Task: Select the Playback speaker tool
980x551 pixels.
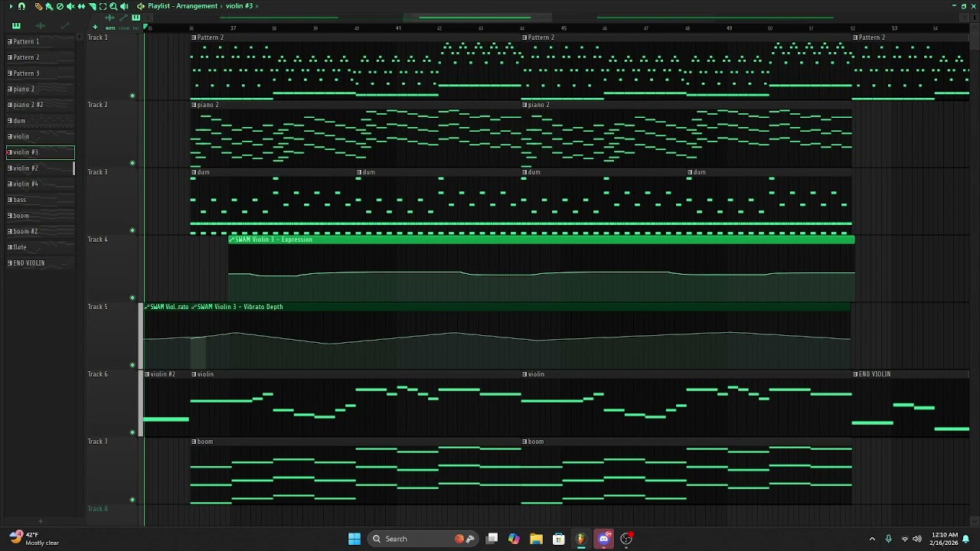Action: (124, 6)
